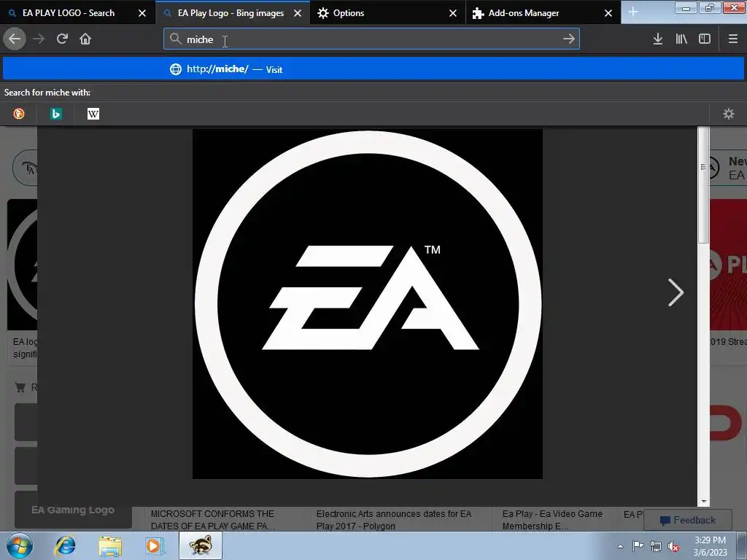Open the Library menu
The image size is (747, 560).
pyautogui.click(x=681, y=39)
